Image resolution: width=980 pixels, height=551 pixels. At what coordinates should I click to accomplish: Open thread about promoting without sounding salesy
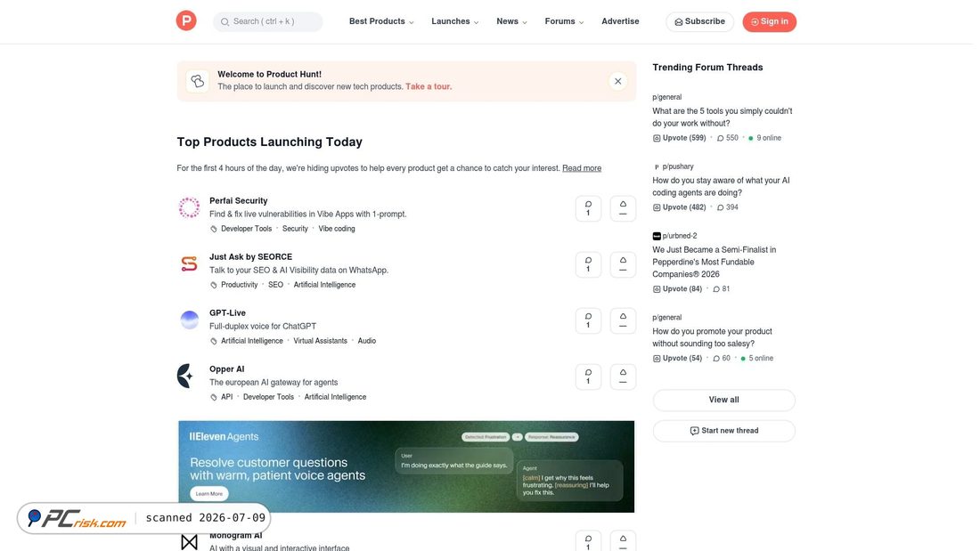click(x=712, y=338)
